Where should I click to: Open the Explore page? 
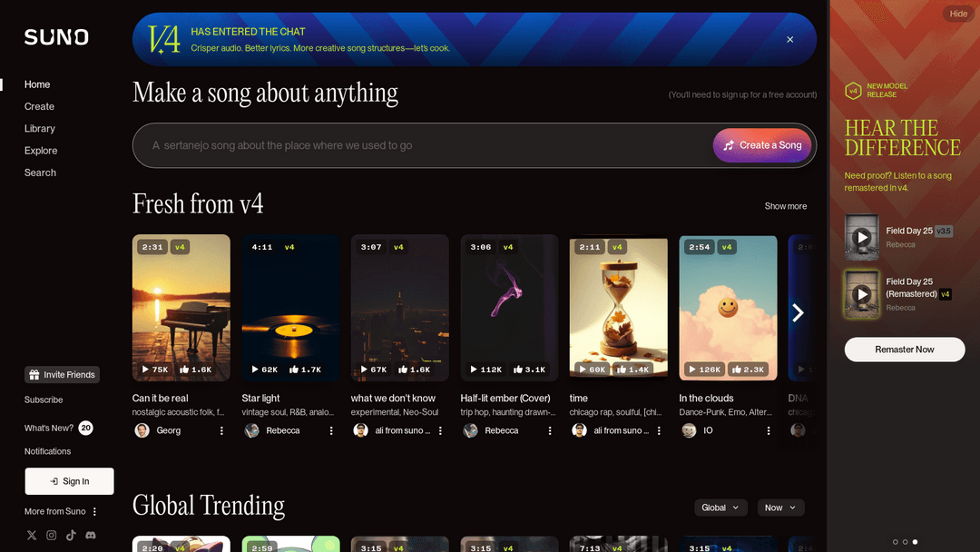(41, 151)
